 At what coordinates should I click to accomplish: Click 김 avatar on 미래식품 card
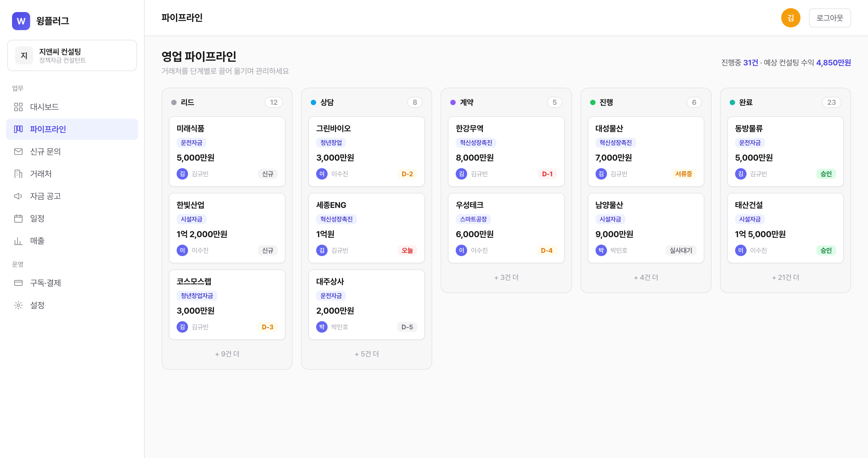click(182, 174)
